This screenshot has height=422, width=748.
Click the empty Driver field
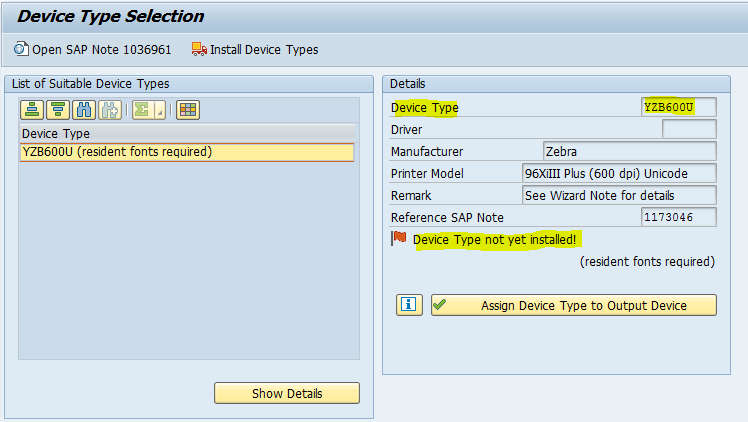point(689,129)
